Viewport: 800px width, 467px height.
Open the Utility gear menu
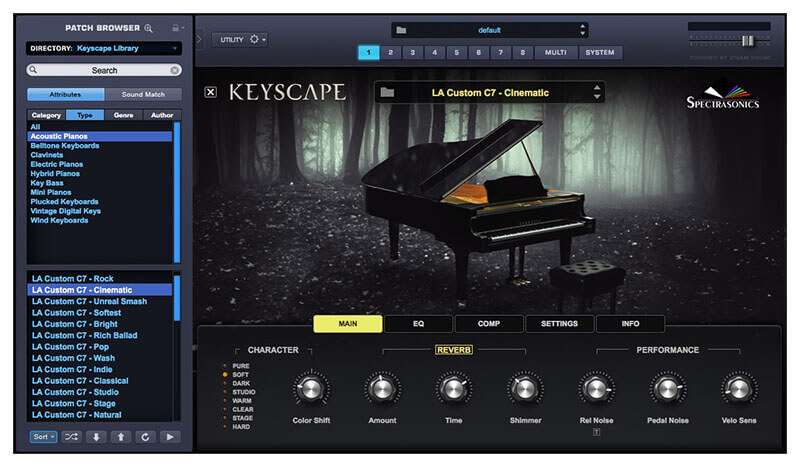tap(256, 39)
